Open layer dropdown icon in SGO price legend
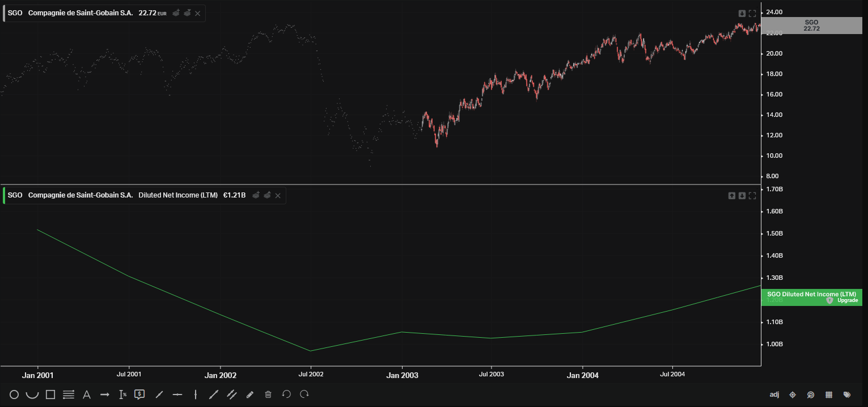Viewport: 868px width, 407px height. (x=187, y=13)
